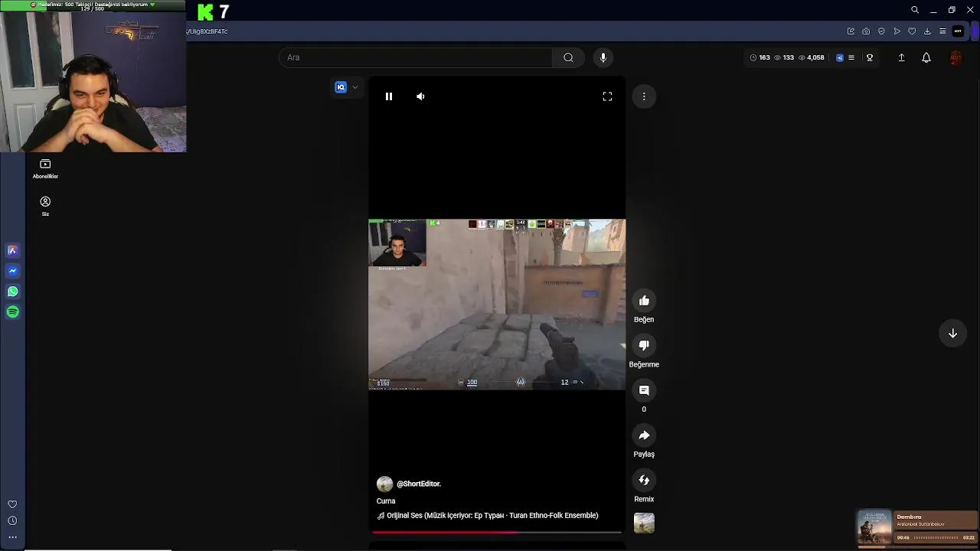
Task: Seek on the red Shorts progress bar
Action: 497,532
